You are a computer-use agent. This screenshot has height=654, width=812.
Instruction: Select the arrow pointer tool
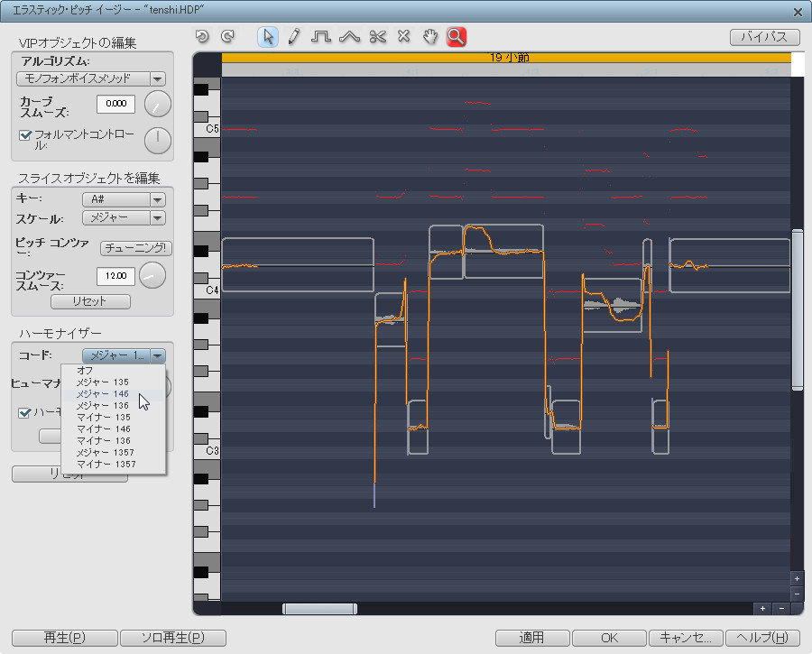(268, 37)
